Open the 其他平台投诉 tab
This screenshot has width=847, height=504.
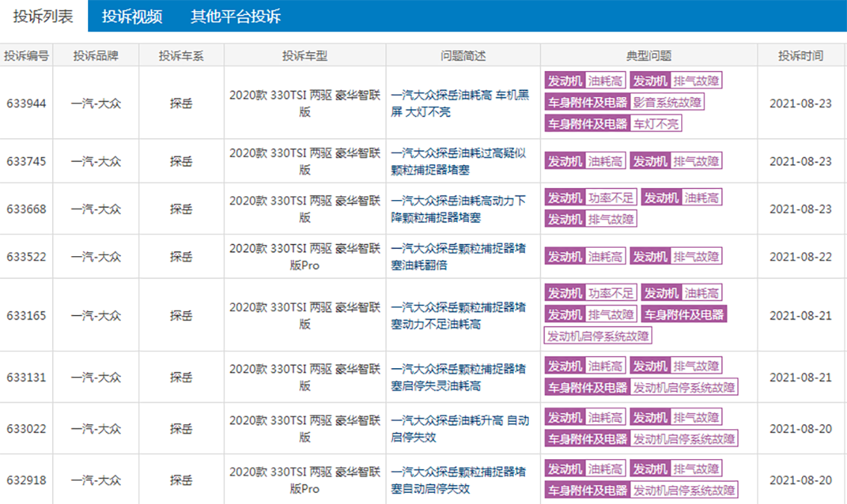click(235, 16)
